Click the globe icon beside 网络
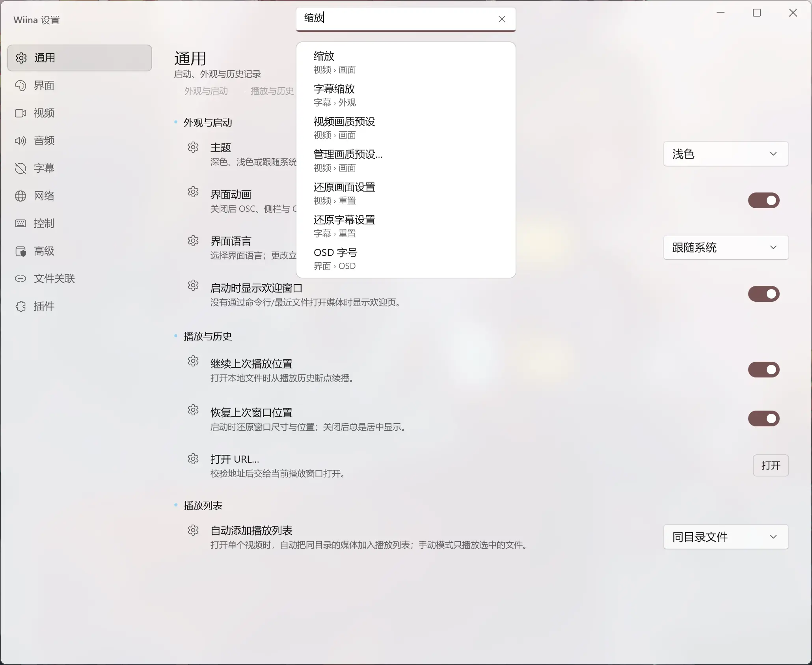The height and width of the screenshot is (665, 812). click(20, 196)
